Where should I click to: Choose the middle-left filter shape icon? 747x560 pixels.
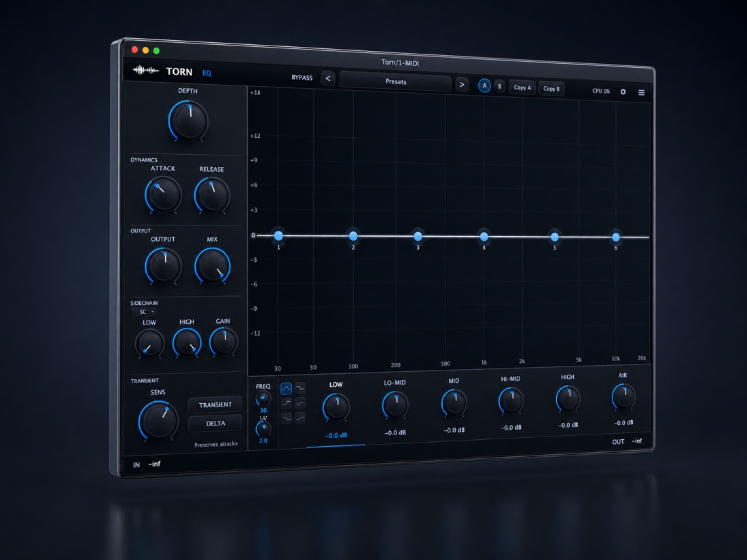(286, 403)
